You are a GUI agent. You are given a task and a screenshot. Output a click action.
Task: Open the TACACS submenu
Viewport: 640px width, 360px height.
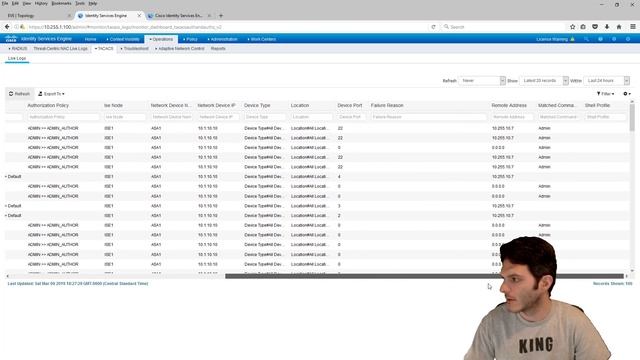tap(104, 49)
